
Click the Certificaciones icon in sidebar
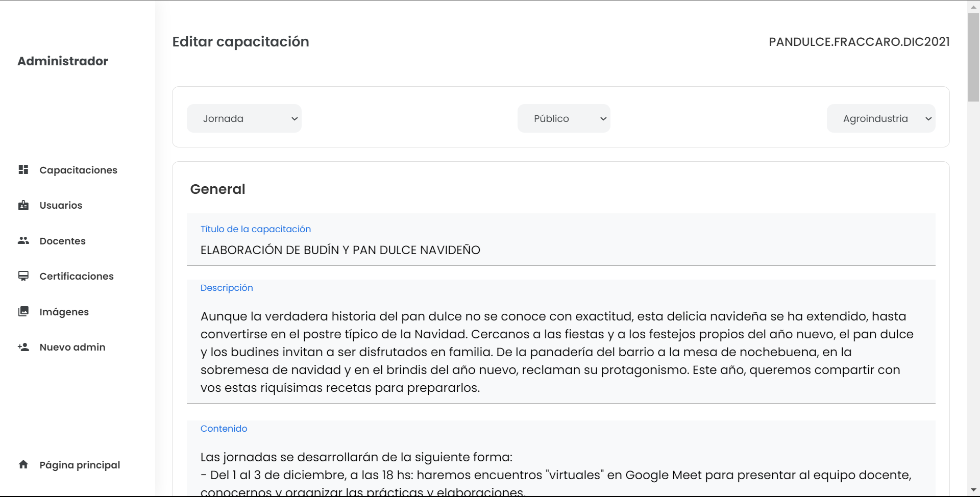23,276
